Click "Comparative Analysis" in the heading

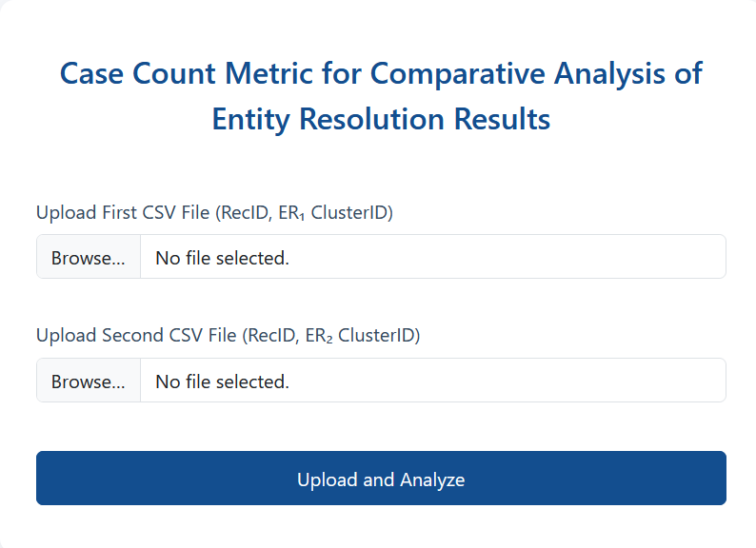click(514, 73)
